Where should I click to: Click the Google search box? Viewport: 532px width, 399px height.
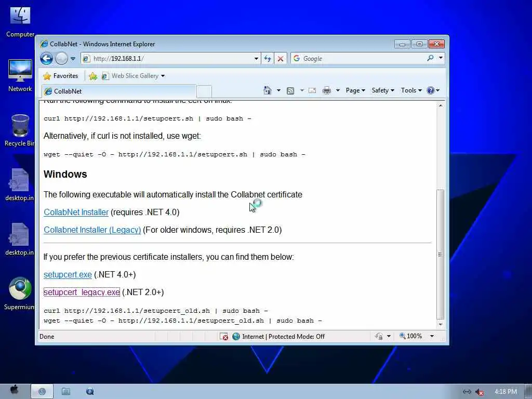pos(357,58)
